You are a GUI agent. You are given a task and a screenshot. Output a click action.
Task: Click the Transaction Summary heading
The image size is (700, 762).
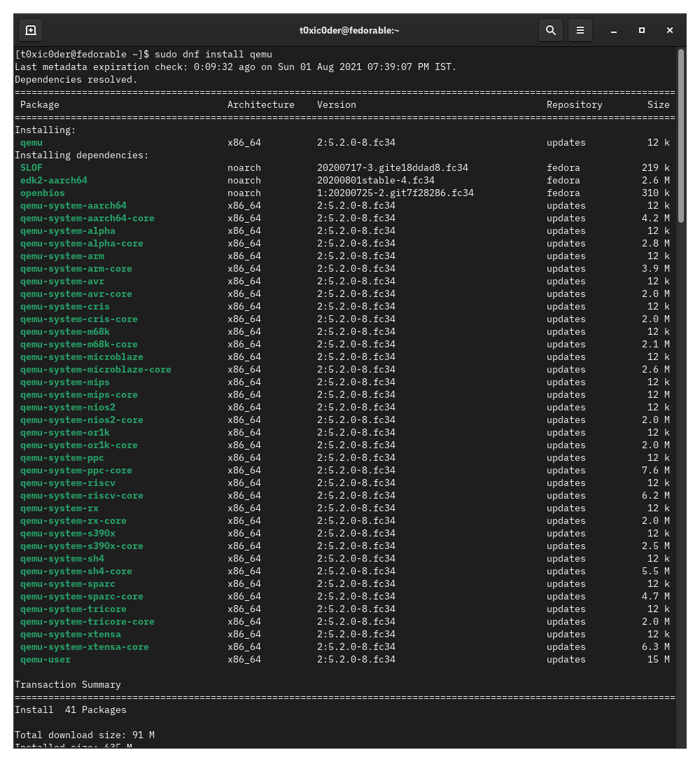67,685
